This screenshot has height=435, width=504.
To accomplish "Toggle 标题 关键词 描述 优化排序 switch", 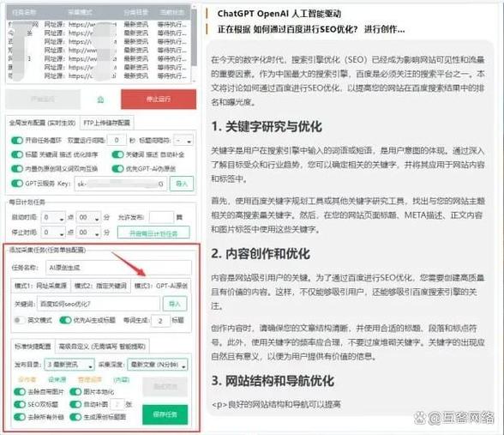I will pyautogui.click(x=17, y=154).
